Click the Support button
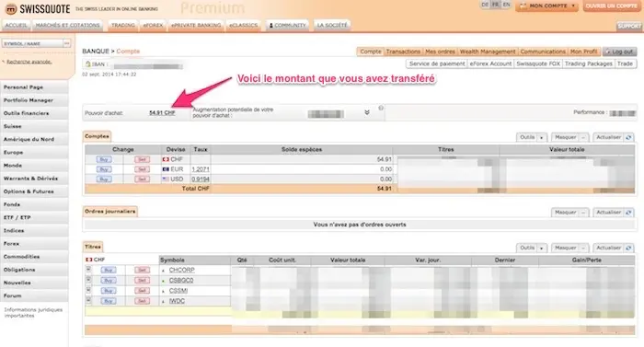 tap(628, 27)
